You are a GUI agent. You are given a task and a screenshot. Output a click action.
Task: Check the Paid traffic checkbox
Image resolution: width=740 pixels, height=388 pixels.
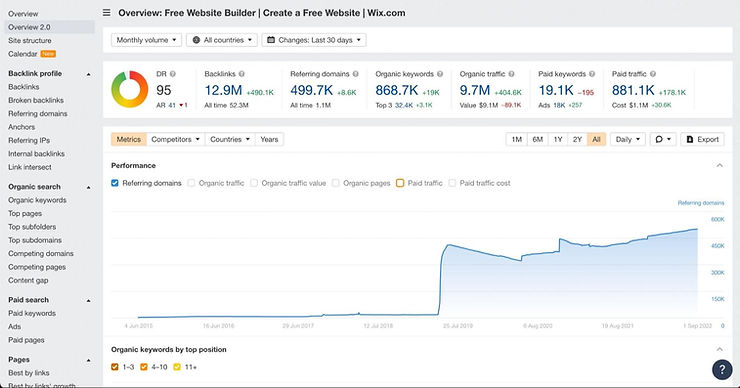click(x=400, y=183)
